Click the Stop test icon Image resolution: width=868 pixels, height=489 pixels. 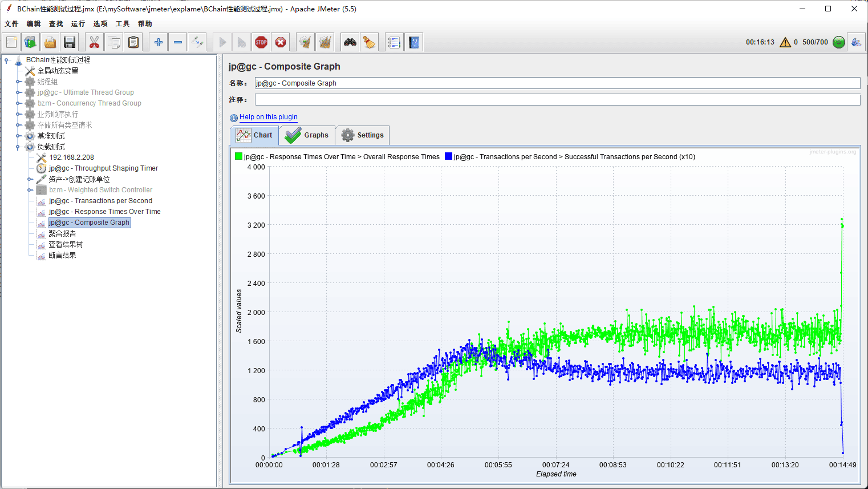(x=261, y=42)
